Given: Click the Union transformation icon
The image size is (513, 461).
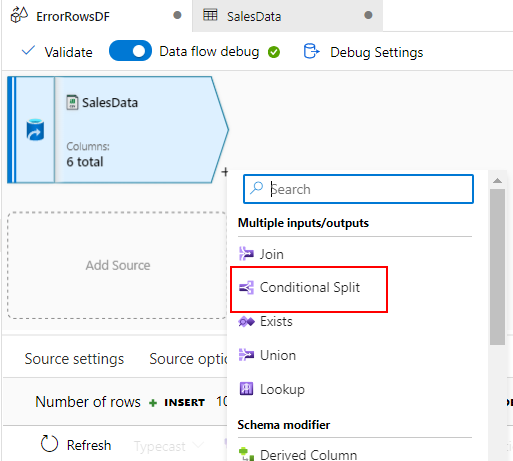Looking at the screenshot, I should pyautogui.click(x=246, y=355).
